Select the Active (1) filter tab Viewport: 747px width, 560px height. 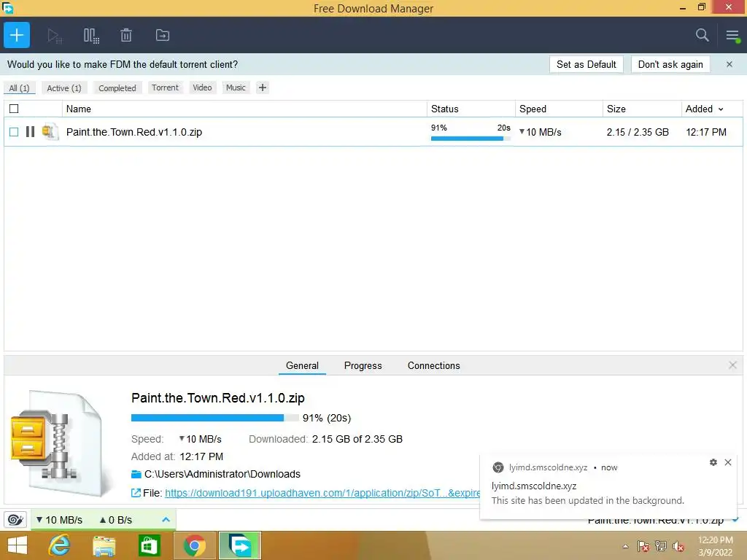point(64,88)
